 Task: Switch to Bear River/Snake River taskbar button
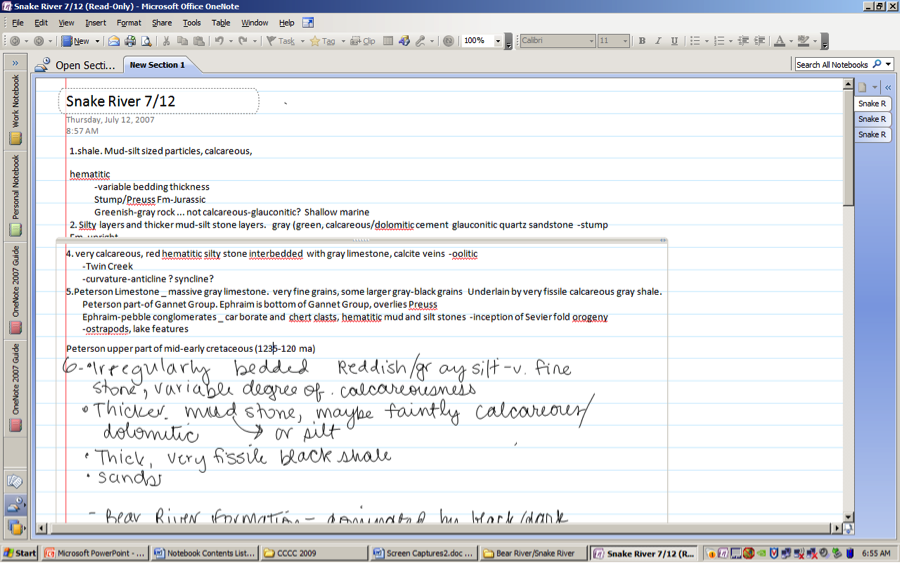coord(529,553)
